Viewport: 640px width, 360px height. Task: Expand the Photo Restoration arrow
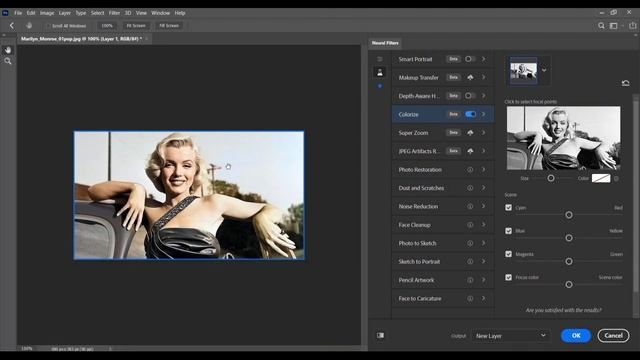click(x=484, y=169)
